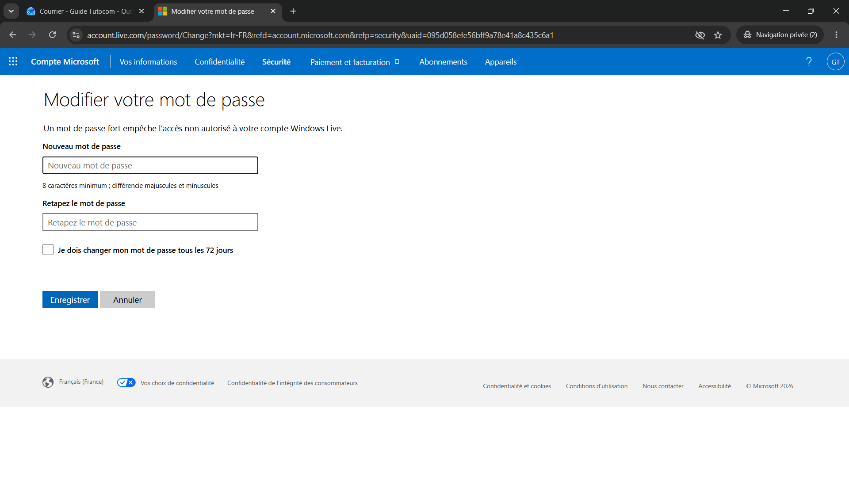This screenshot has width=849, height=504.
Task: Open Français (France) language link
Action: pyautogui.click(x=81, y=382)
